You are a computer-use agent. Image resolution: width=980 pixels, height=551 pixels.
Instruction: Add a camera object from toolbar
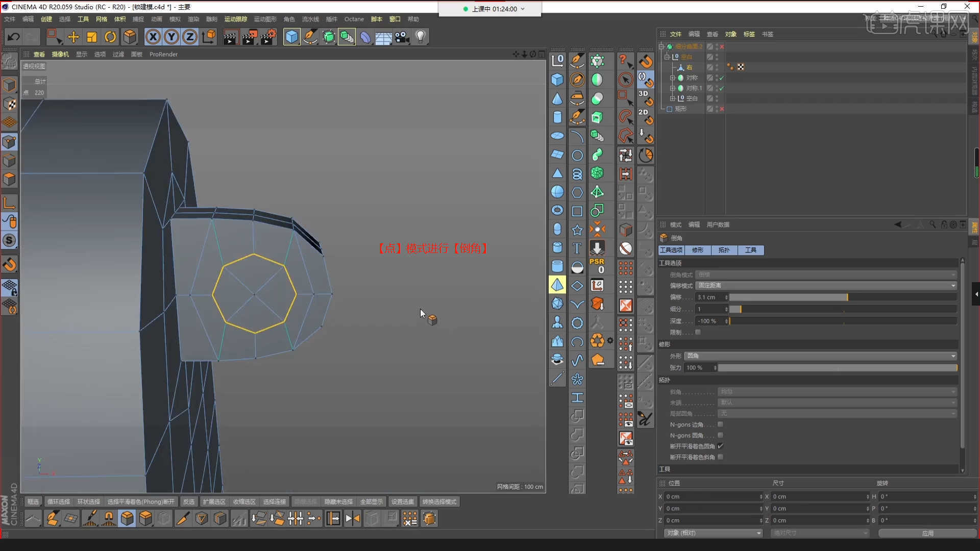(x=402, y=37)
